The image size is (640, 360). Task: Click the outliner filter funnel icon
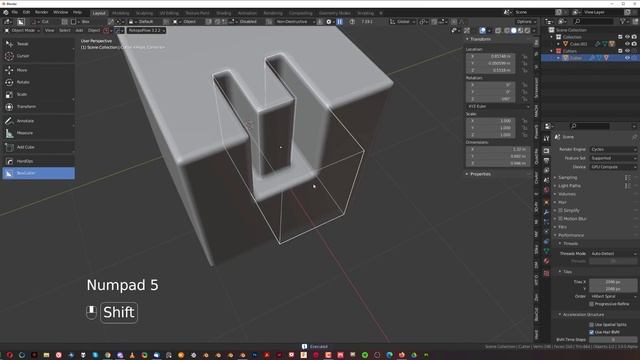click(622, 21)
